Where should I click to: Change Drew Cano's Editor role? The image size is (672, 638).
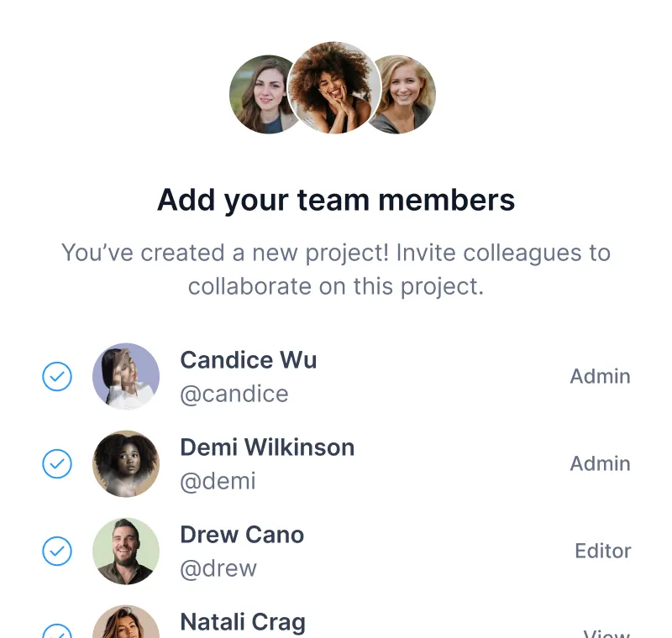[x=602, y=552]
